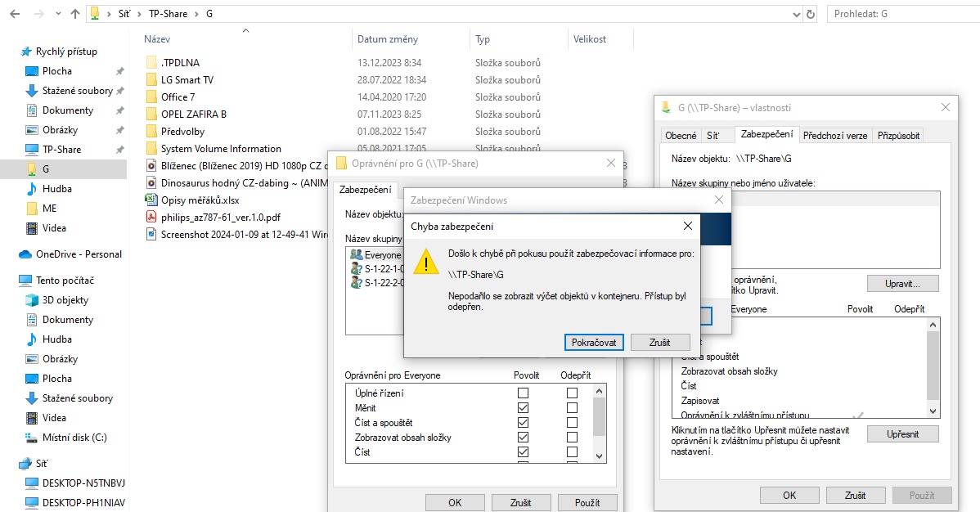Viewport: 980px width, 512px height.
Task: Collapse the Rychlý přístup tree section
Action: pos(10,52)
